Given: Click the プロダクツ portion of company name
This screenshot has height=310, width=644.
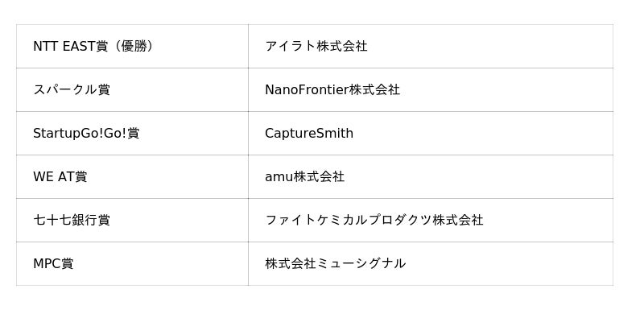Looking at the screenshot, I should (400, 221).
